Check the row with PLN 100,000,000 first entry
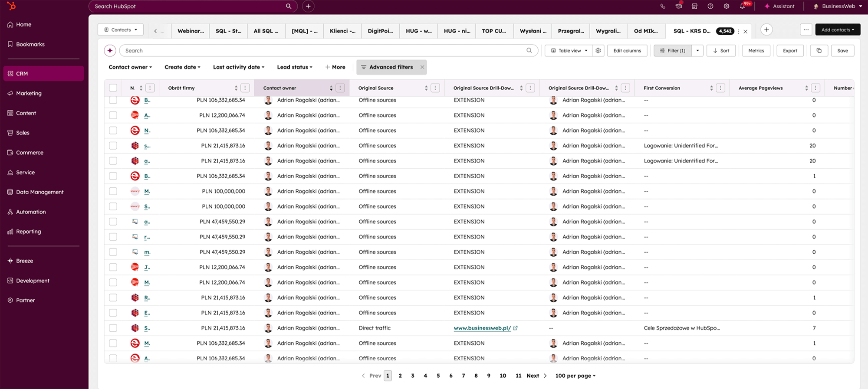 point(113,191)
